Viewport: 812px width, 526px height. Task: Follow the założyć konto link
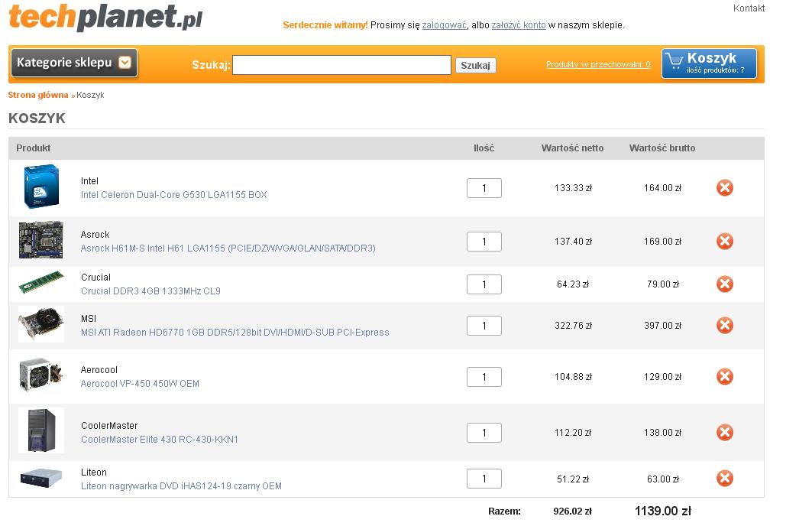(519, 25)
